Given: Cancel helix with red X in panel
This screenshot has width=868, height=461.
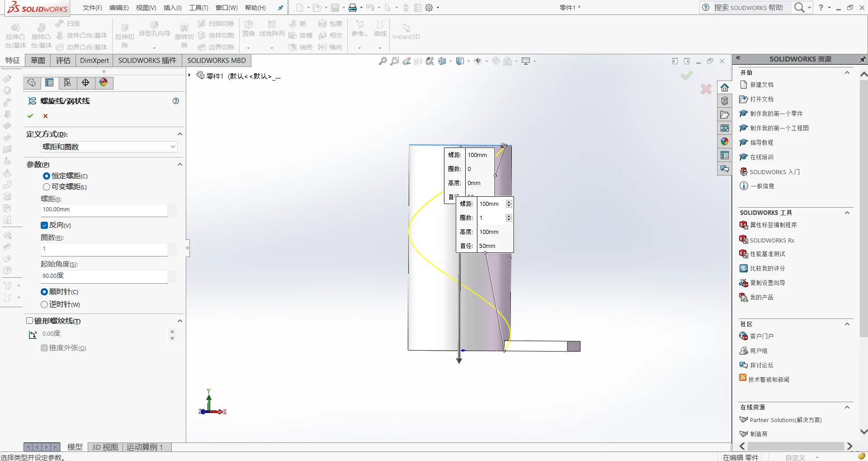Looking at the screenshot, I should point(45,116).
